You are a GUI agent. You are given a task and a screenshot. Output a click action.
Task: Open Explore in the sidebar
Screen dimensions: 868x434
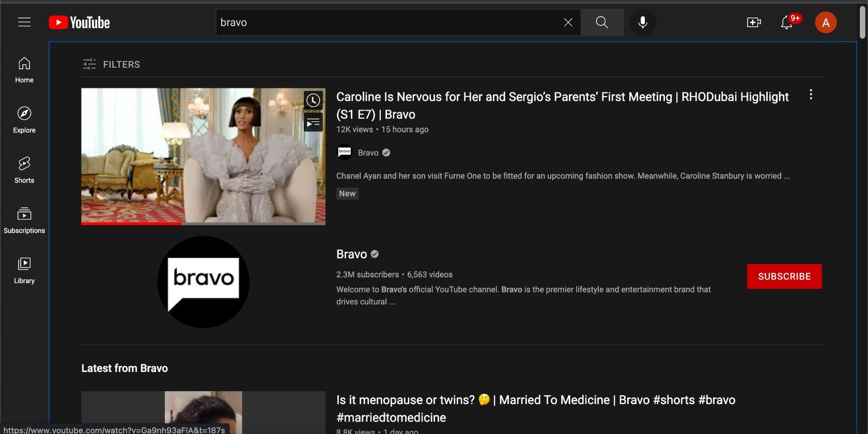point(24,120)
